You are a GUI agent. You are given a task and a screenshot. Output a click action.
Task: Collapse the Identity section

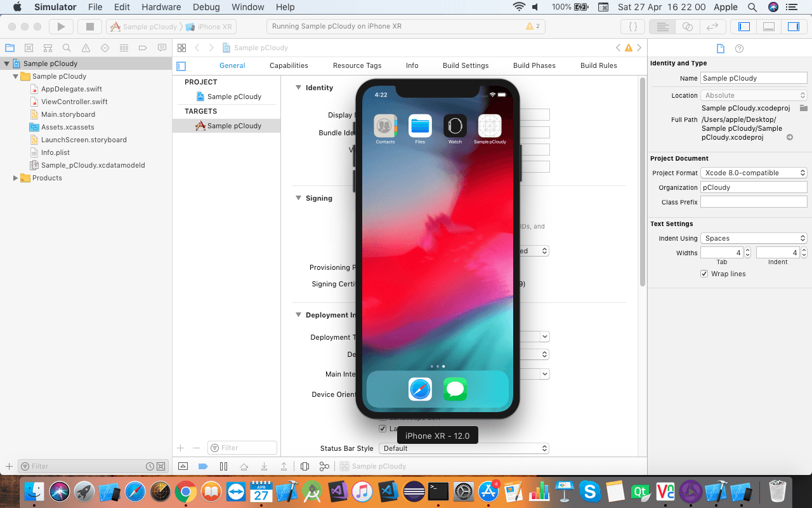pos(298,88)
